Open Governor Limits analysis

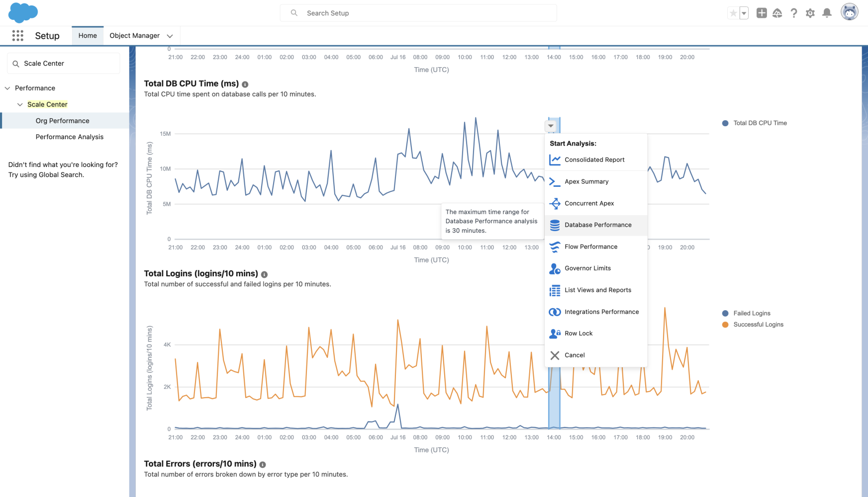click(588, 268)
